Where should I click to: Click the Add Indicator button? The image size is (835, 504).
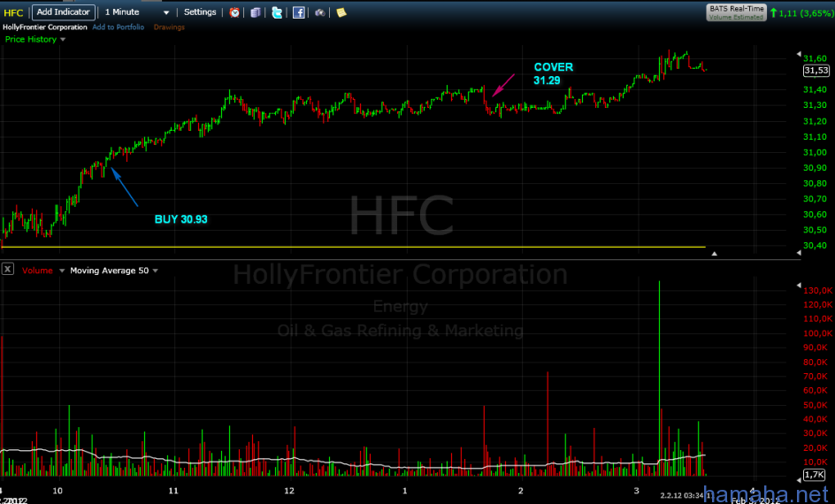pos(63,12)
